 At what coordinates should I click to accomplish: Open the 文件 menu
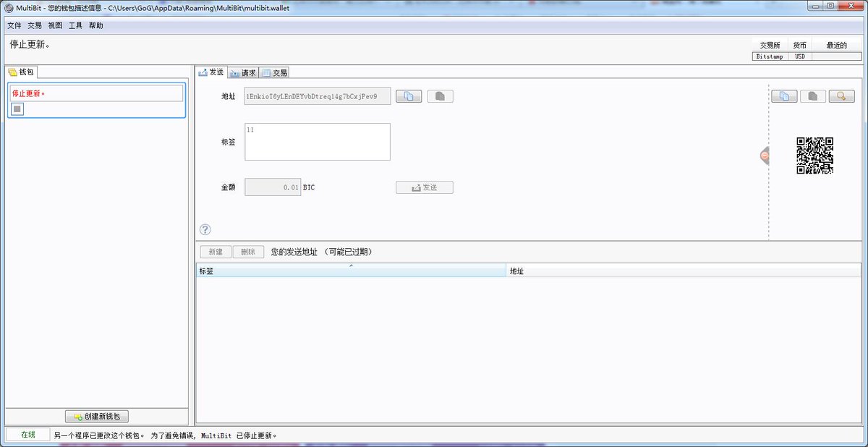click(x=14, y=25)
